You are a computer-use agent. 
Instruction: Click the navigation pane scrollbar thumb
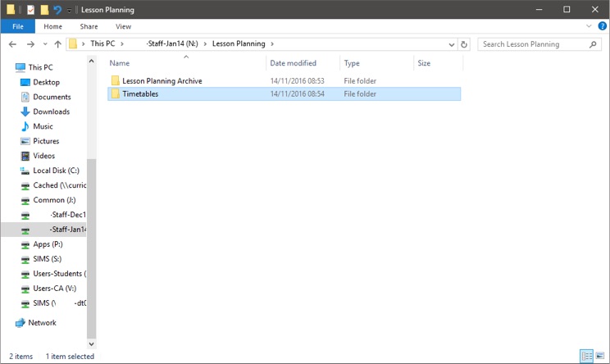[92, 248]
